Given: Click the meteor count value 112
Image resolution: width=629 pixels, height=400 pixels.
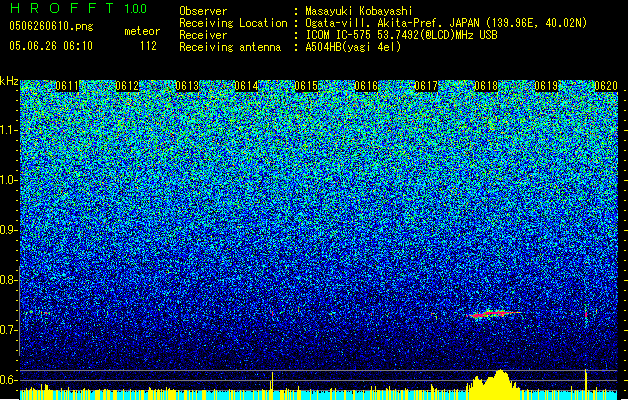Looking at the screenshot, I should (x=148, y=46).
